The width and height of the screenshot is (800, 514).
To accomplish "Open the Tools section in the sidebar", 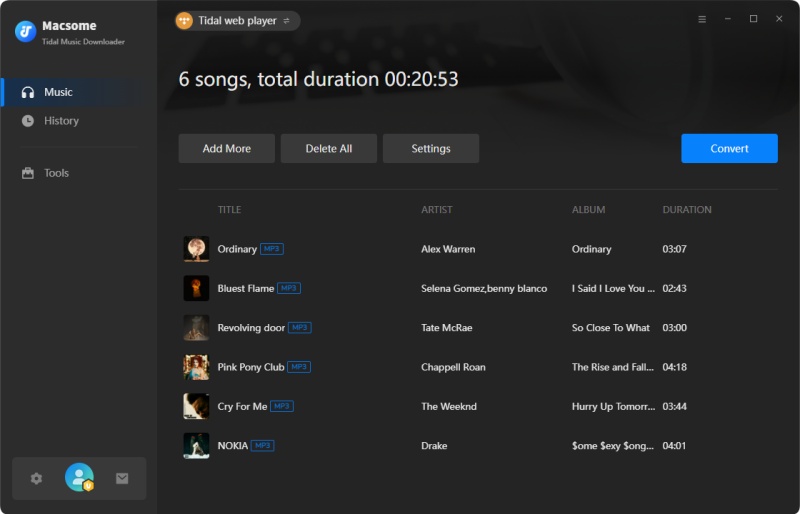I will pyautogui.click(x=79, y=173).
